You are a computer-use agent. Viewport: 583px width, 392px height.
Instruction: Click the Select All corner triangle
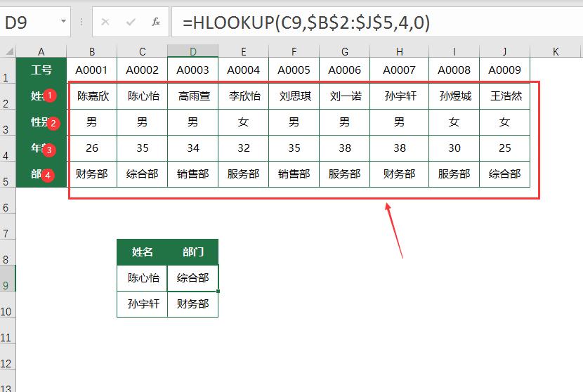tap(8, 51)
